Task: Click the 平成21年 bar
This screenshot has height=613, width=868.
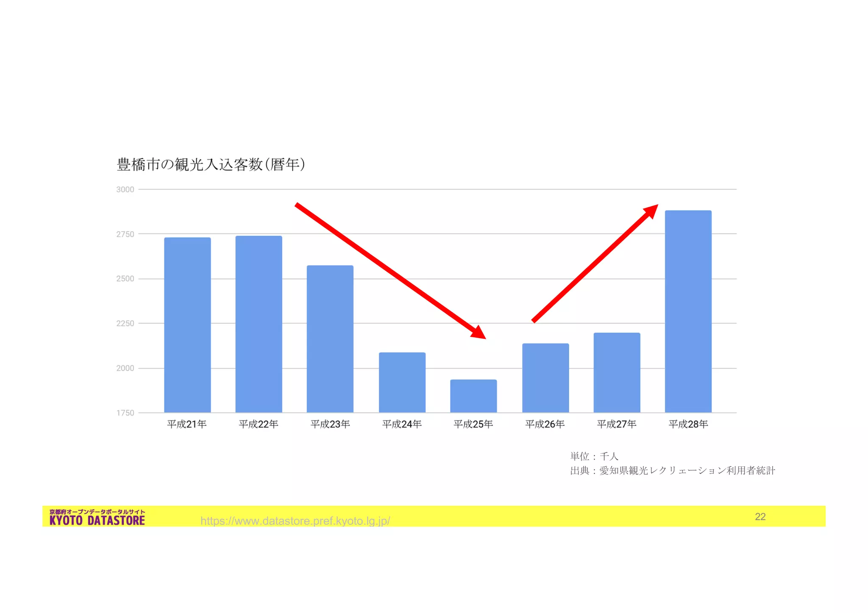Action: tap(187, 325)
